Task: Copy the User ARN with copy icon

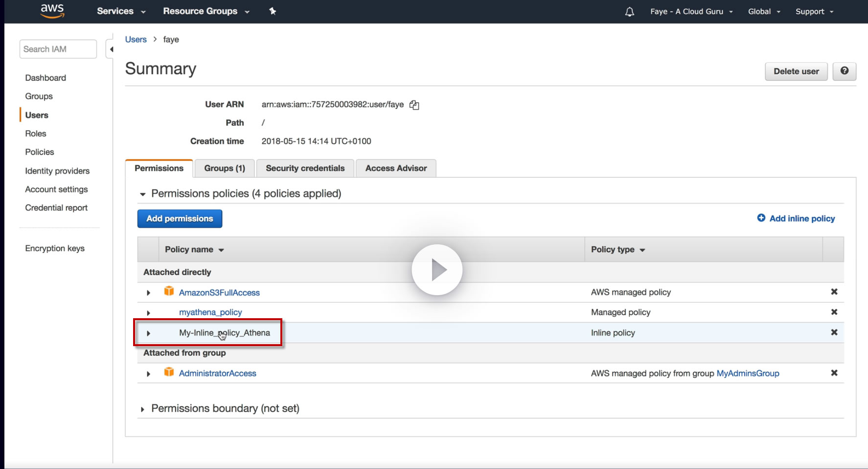Action: pos(414,105)
